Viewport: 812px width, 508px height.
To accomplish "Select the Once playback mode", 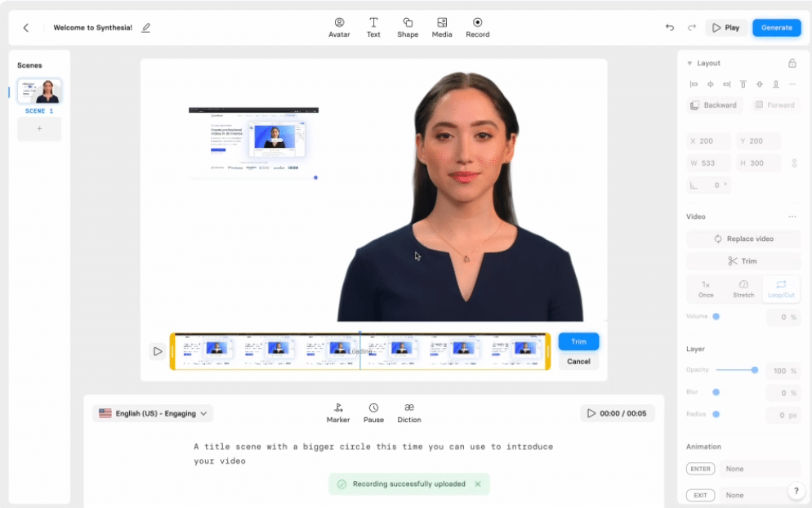I will [x=706, y=289].
